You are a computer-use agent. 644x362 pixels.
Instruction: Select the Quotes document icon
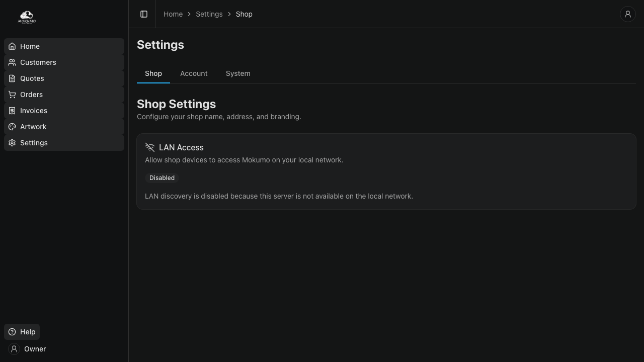12,78
